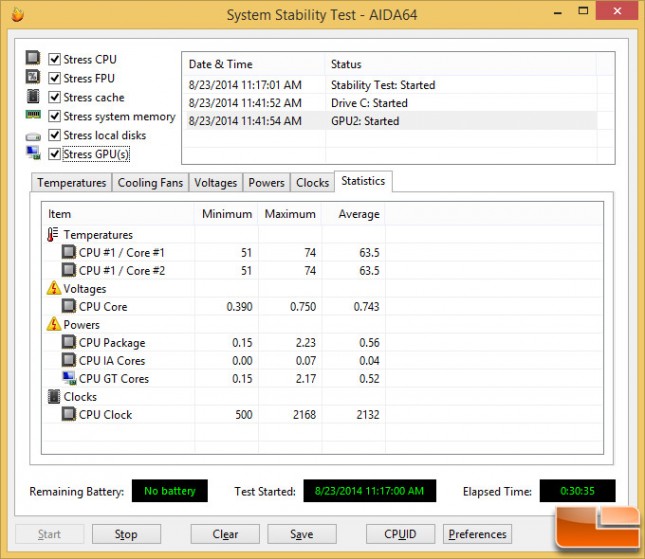645x559 pixels.
Task: Click the monitor icon for CPU GT Cores
Action: (69, 378)
